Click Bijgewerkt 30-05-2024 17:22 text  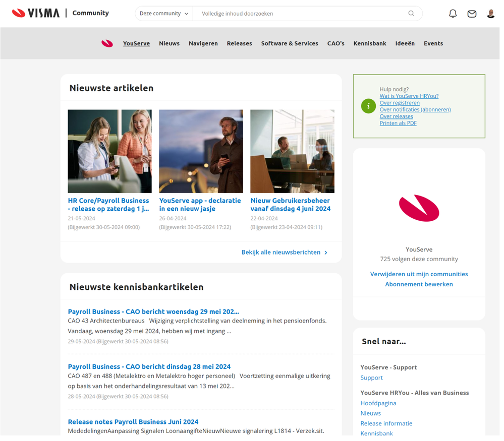point(195,227)
